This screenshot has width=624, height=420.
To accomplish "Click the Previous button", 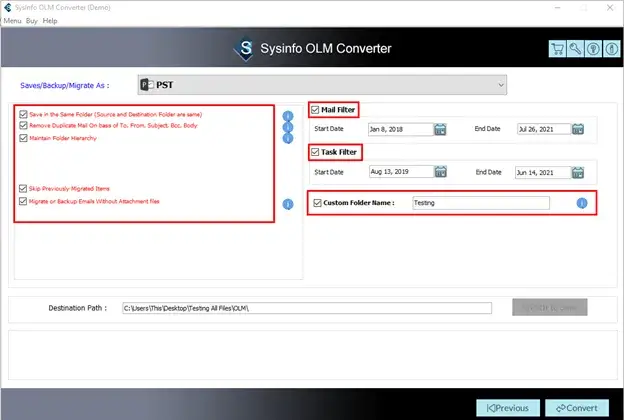I will 508,408.
